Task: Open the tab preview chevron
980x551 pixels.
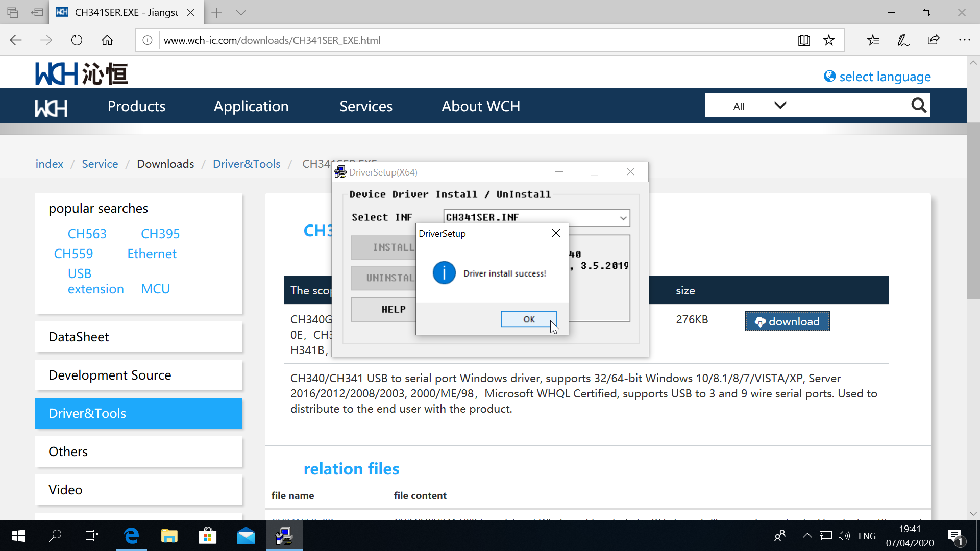Action: (241, 13)
